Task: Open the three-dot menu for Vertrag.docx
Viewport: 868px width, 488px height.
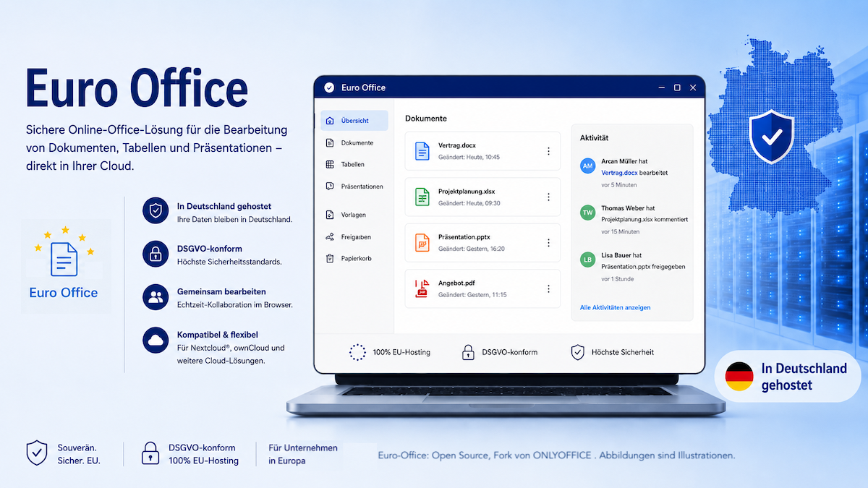Action: [548, 151]
